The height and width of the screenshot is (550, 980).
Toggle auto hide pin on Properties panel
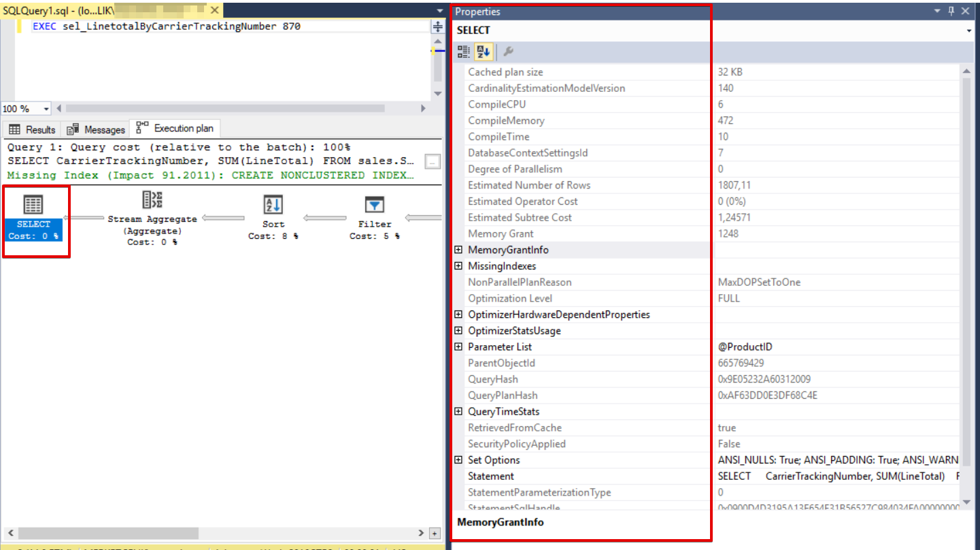click(x=951, y=11)
